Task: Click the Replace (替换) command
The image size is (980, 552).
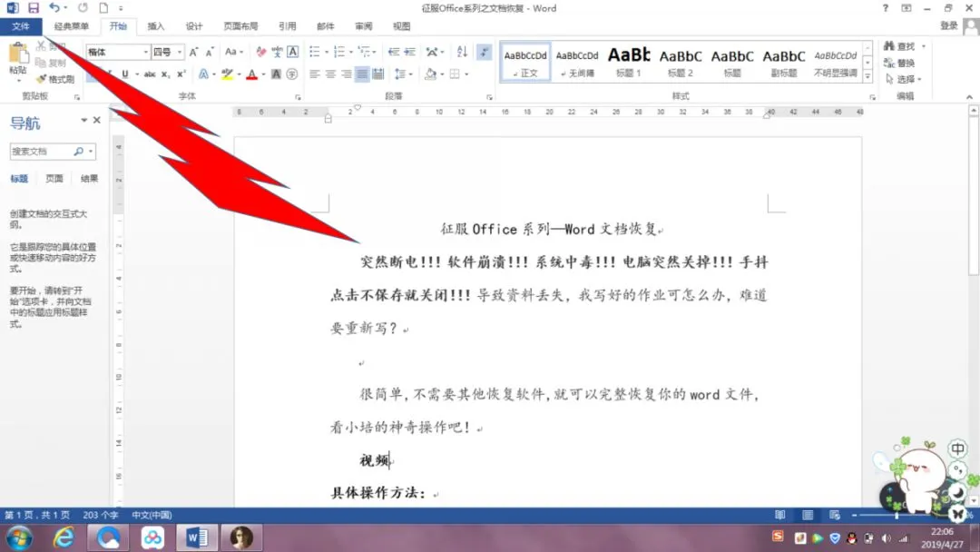Action: (899, 64)
